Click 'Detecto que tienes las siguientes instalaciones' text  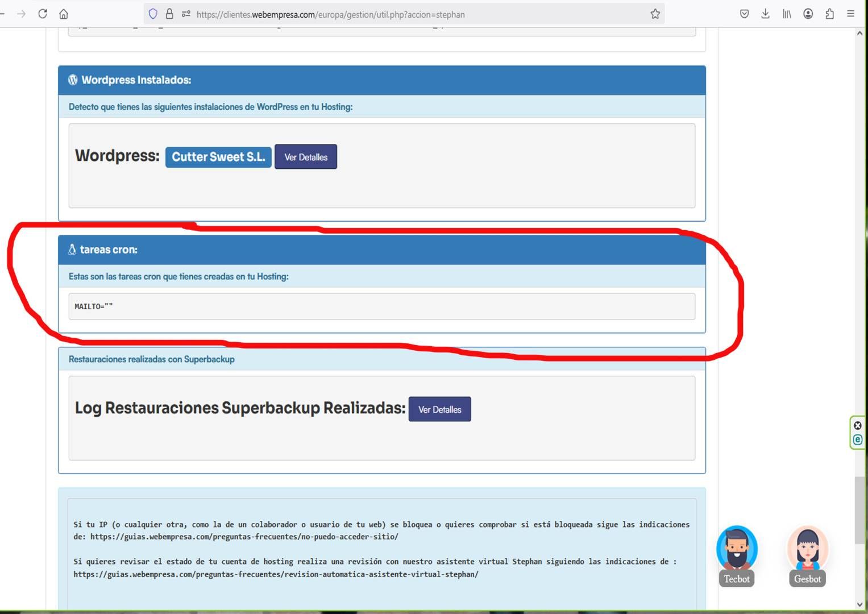pyautogui.click(x=211, y=107)
